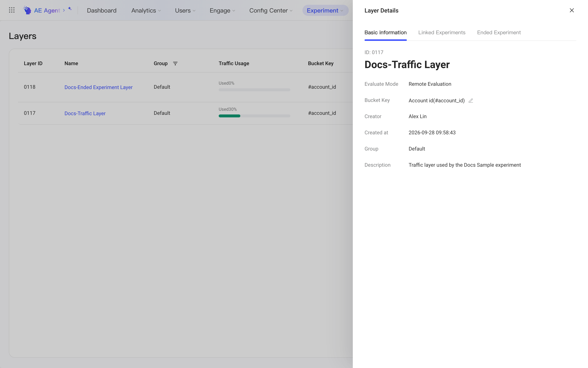This screenshot has width=588, height=368.
Task: Switch to the Linked Experiments tab
Action: (442, 33)
